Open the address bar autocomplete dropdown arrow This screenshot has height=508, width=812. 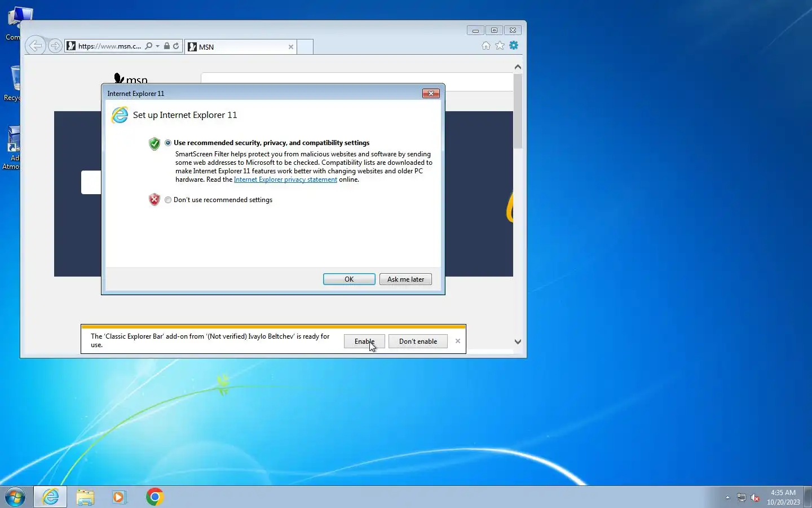(x=158, y=46)
